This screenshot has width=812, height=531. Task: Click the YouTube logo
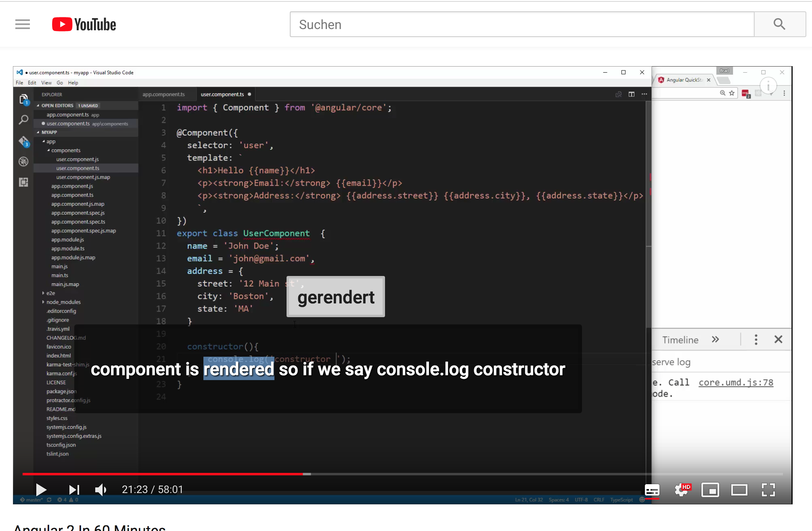[x=84, y=25]
